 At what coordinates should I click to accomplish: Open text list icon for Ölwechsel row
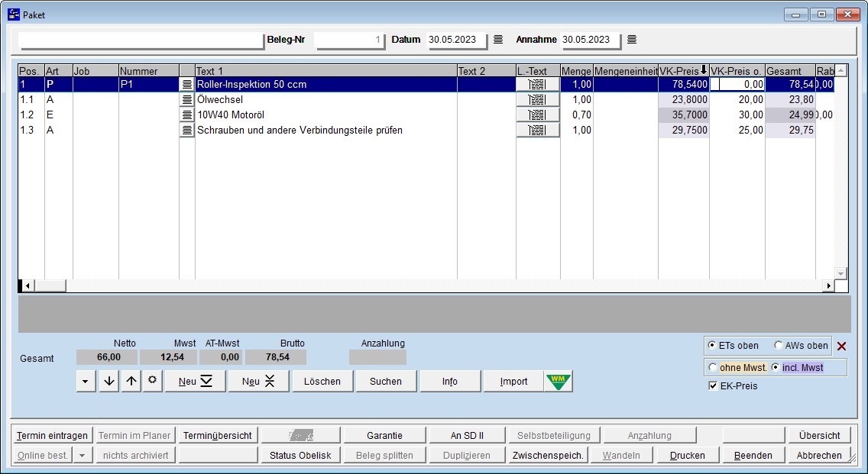187,99
